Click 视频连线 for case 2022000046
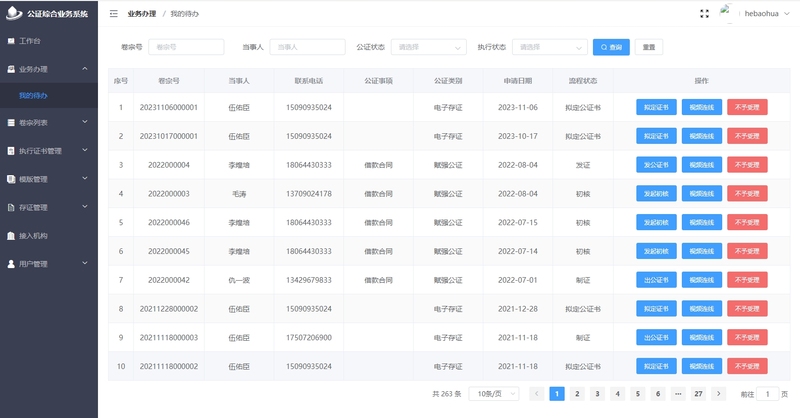 (702, 223)
